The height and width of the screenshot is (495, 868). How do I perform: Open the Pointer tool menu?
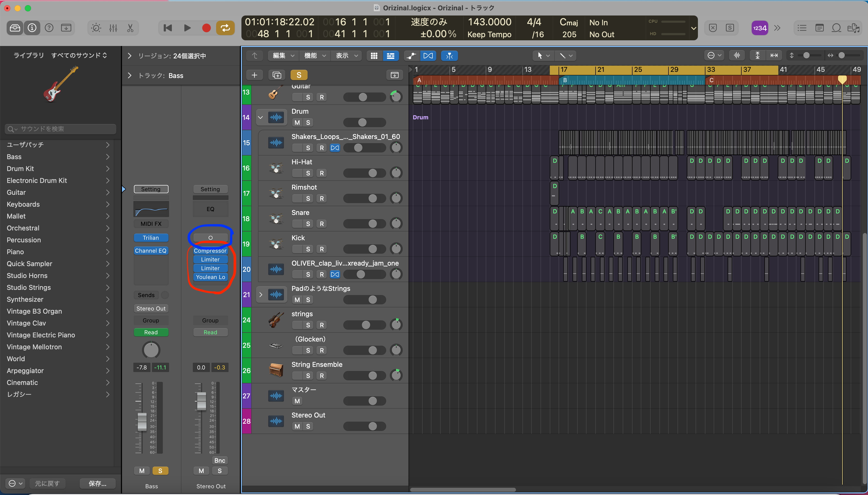pyautogui.click(x=543, y=55)
